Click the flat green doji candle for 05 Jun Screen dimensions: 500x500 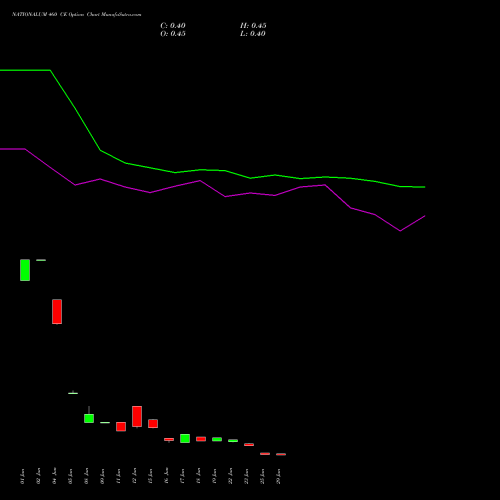[x=73, y=393]
